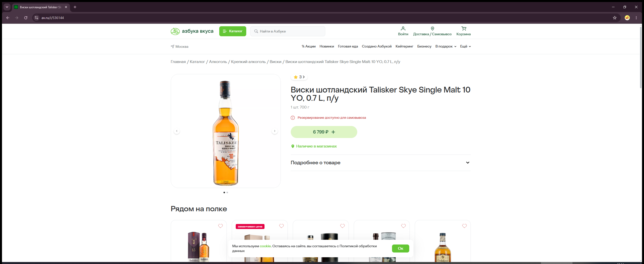Viewport: 644px width, 264px height.
Task: Show next product image
Action: point(274,131)
